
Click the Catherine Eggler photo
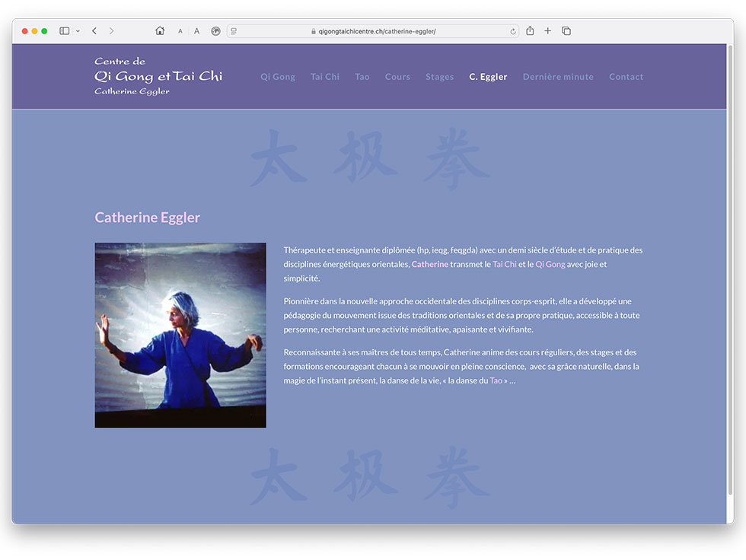(x=180, y=335)
